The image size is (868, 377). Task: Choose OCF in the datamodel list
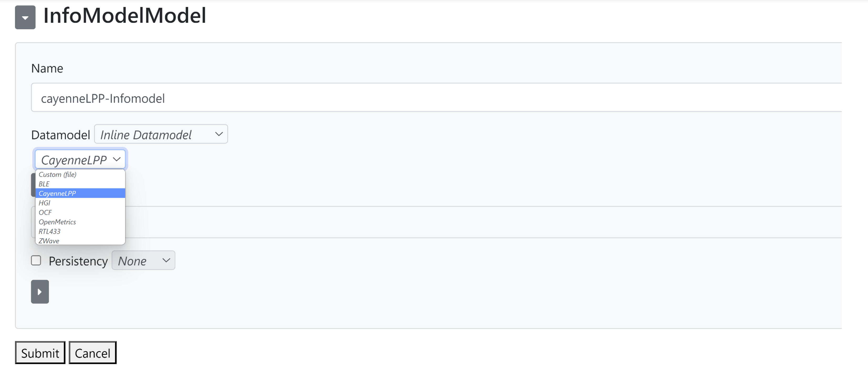[45, 213]
